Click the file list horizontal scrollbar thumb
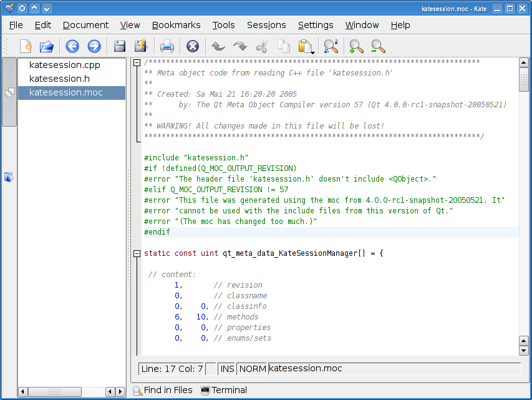The width and height of the screenshot is (532, 400). pos(55,391)
